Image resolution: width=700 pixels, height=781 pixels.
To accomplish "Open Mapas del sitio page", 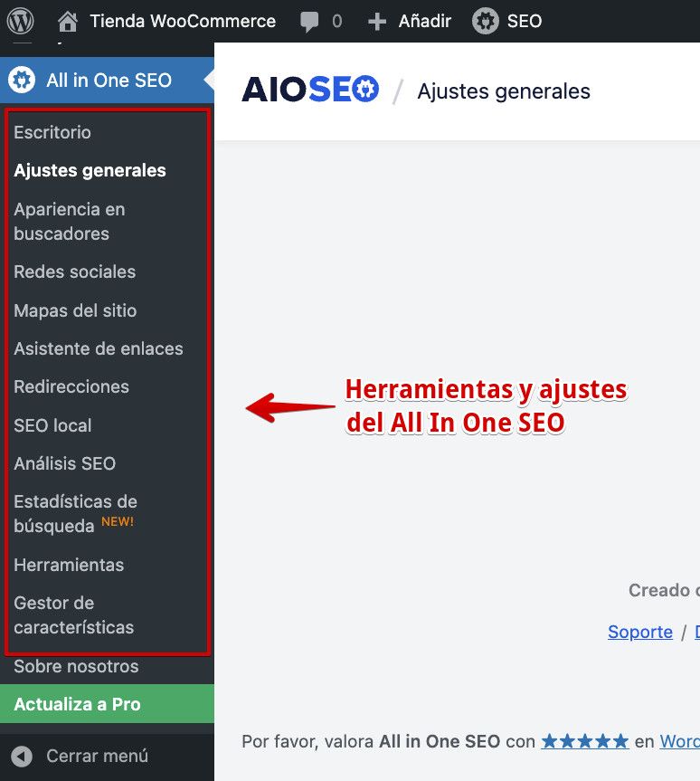I will (x=75, y=310).
